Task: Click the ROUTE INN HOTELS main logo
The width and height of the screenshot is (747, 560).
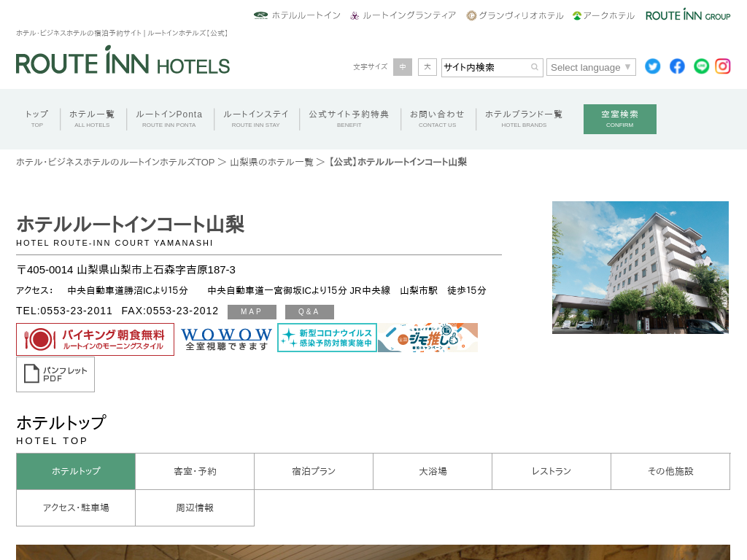Action: 123,60
